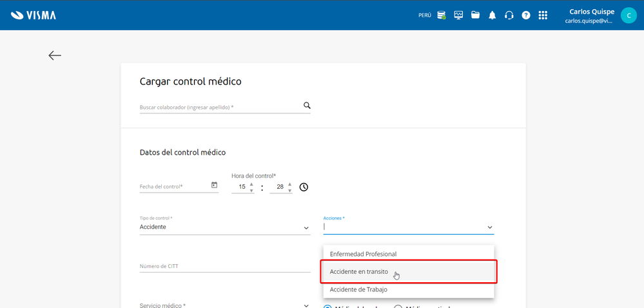
Task: Select Enfermedad Profesional option
Action: [x=363, y=254]
